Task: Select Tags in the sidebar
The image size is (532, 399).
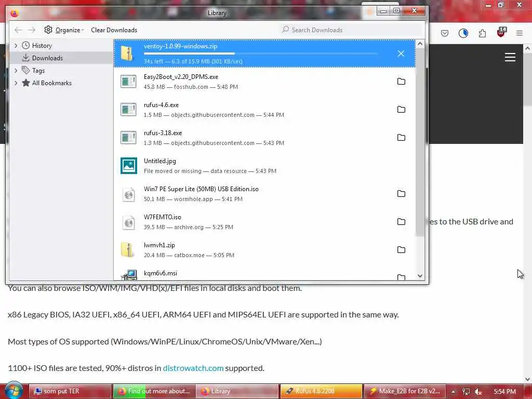Action: (x=38, y=71)
